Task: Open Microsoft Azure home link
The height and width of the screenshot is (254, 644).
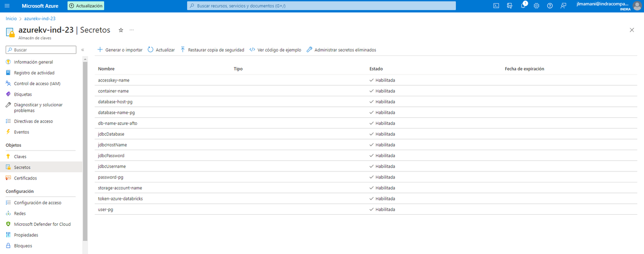Action: tap(40, 6)
